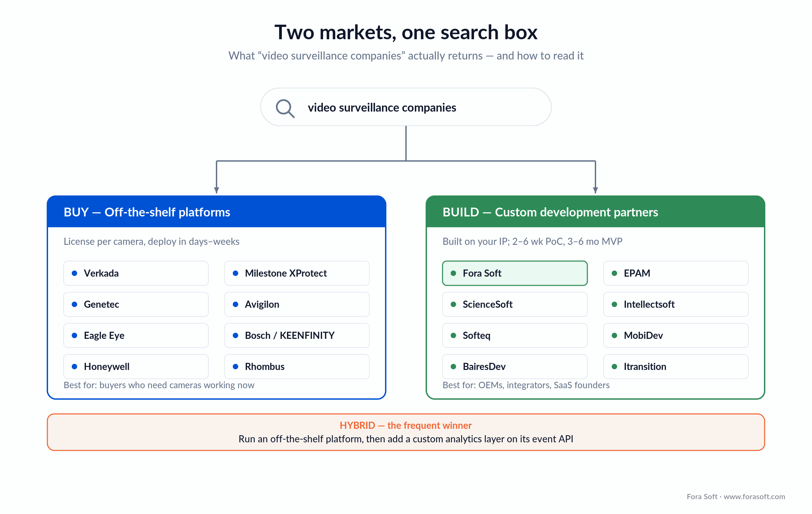This screenshot has height=514, width=812.
Task: Open the Itransition card
Action: pyautogui.click(x=676, y=367)
